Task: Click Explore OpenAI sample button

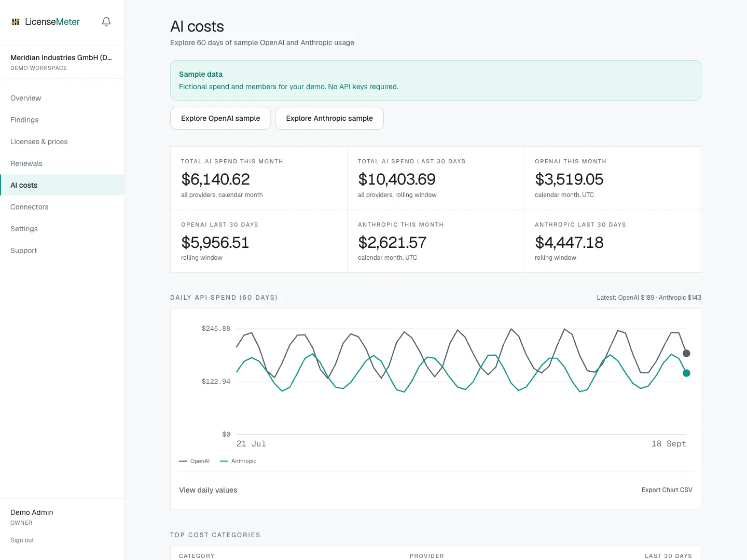Action: [x=220, y=118]
